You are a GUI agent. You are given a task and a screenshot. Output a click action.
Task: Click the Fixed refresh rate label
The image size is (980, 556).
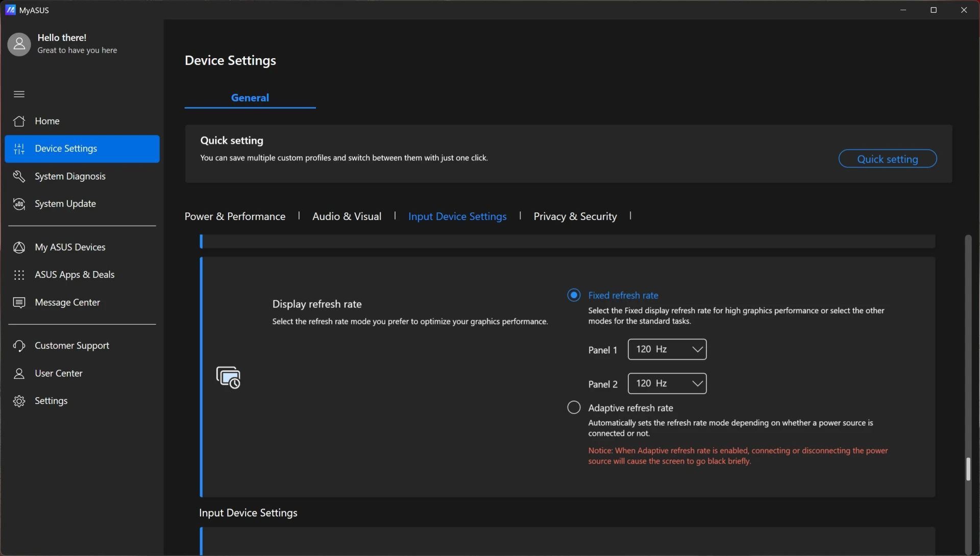coord(623,295)
